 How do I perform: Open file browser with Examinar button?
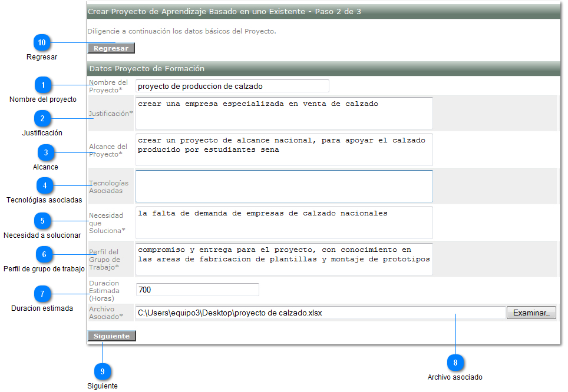pyautogui.click(x=531, y=313)
